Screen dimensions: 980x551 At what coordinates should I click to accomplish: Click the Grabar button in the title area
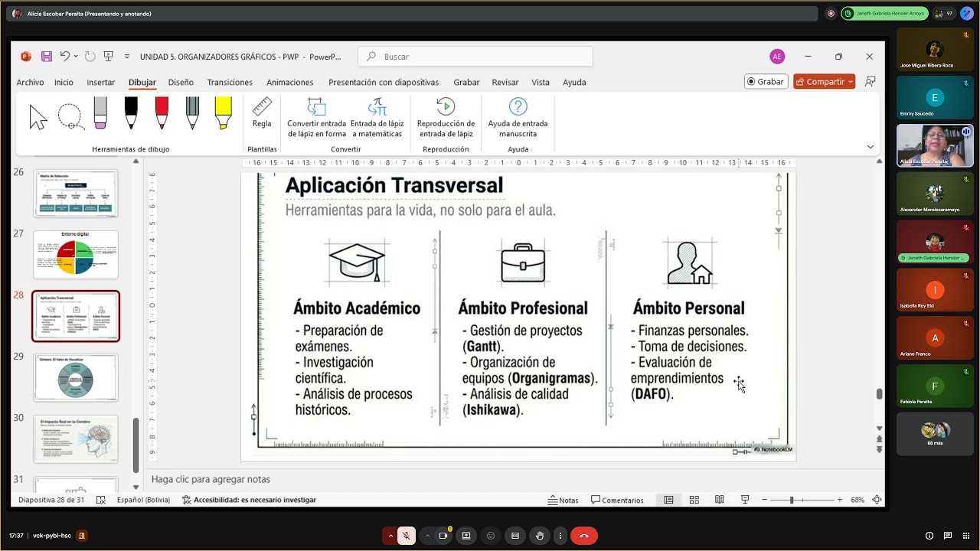766,82
